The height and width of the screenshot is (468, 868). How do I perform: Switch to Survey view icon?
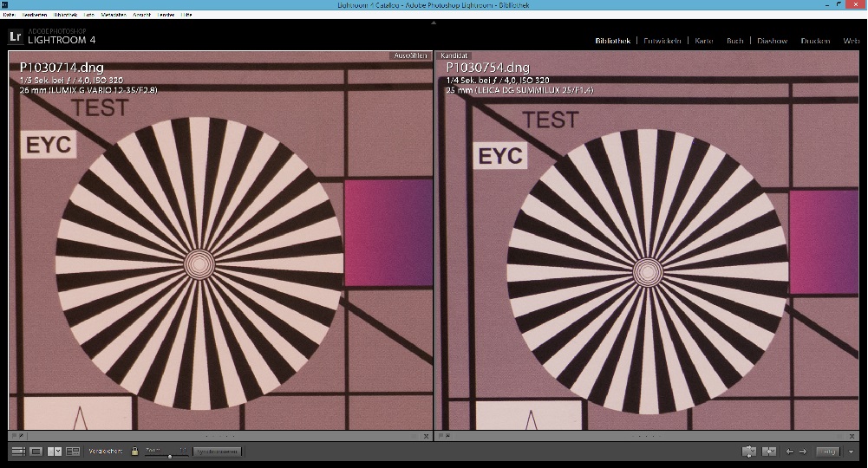coord(73,452)
